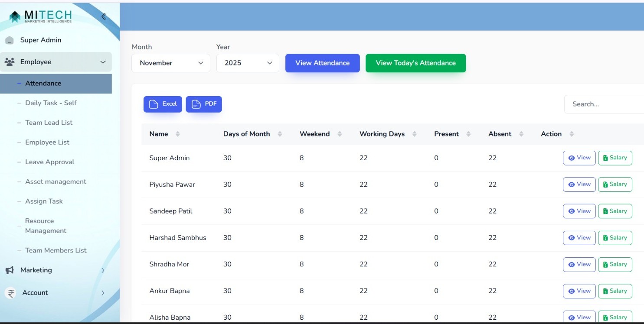The image size is (644, 324).
Task: Click the Employee group icon in sidebar
Action: click(10, 62)
